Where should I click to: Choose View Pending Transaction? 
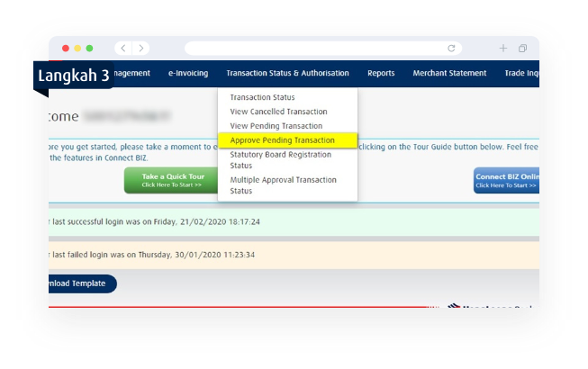coord(276,126)
